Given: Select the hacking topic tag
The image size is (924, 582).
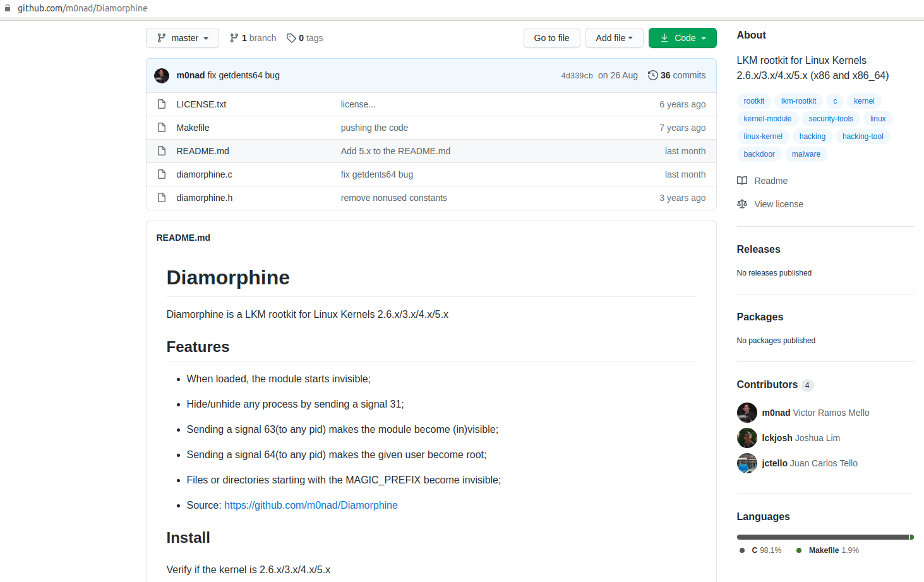Looking at the screenshot, I should [x=812, y=136].
